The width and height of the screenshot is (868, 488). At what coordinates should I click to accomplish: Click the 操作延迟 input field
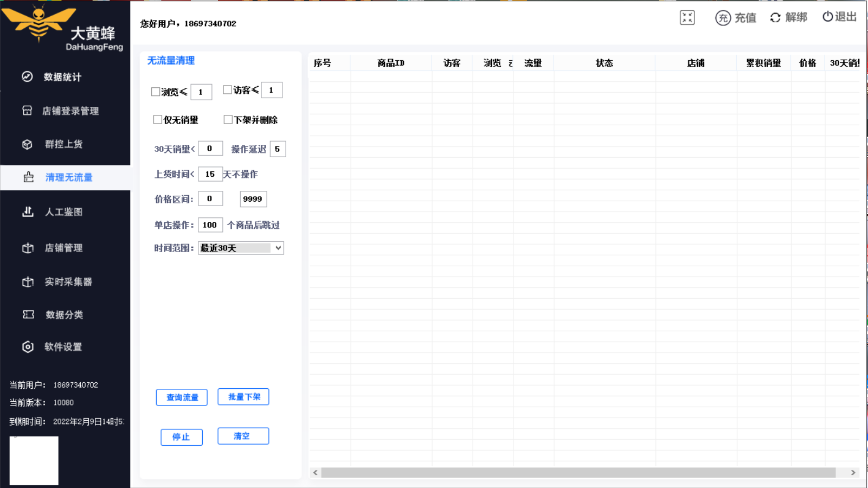278,149
